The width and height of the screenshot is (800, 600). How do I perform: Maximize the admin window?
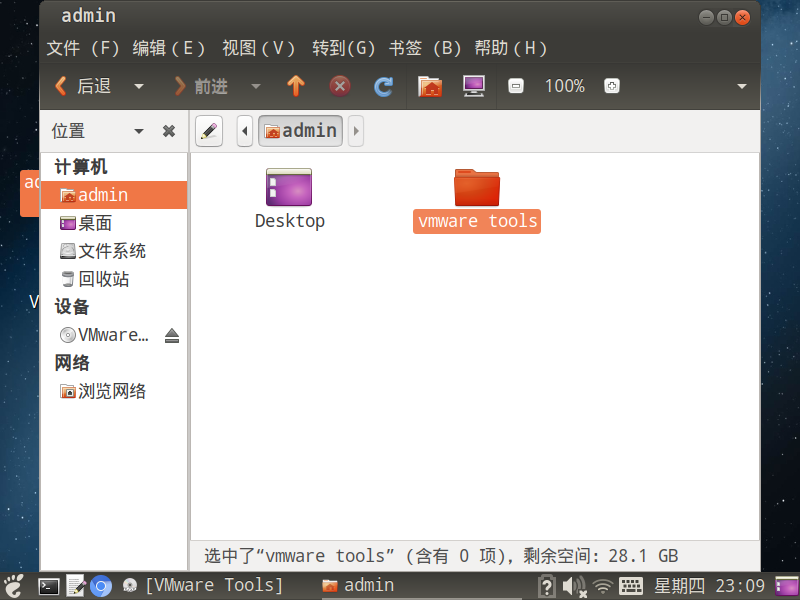click(x=724, y=17)
